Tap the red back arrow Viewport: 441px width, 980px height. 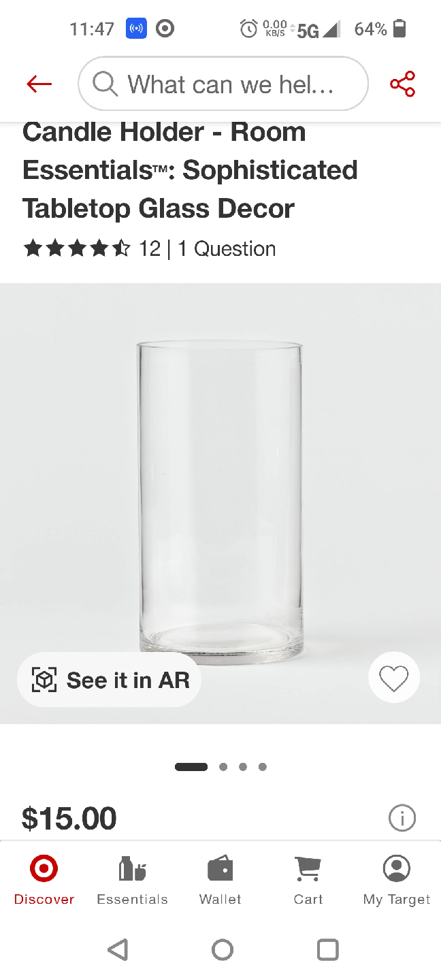click(x=39, y=84)
